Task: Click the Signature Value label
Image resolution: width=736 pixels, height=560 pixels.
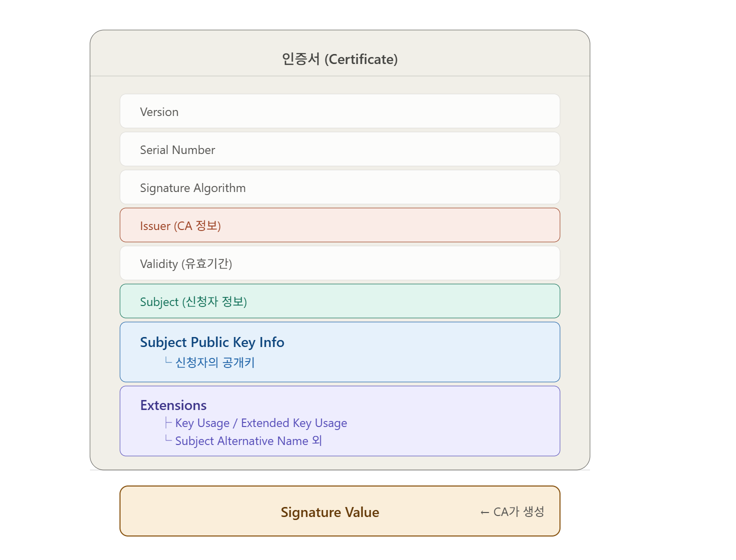Action: 330,512
